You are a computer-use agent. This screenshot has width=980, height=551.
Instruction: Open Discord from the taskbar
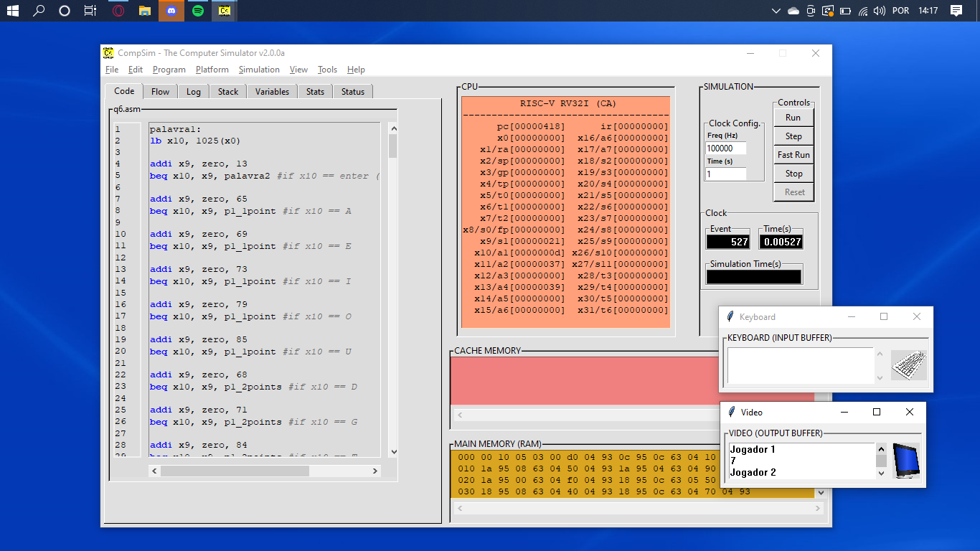pos(171,11)
